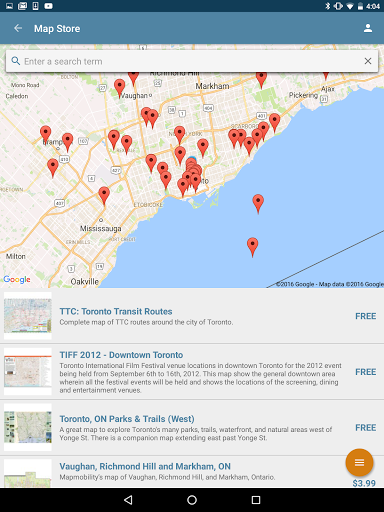Clear the search field with the X icon
This screenshot has height=512, width=384.
pos(368,61)
